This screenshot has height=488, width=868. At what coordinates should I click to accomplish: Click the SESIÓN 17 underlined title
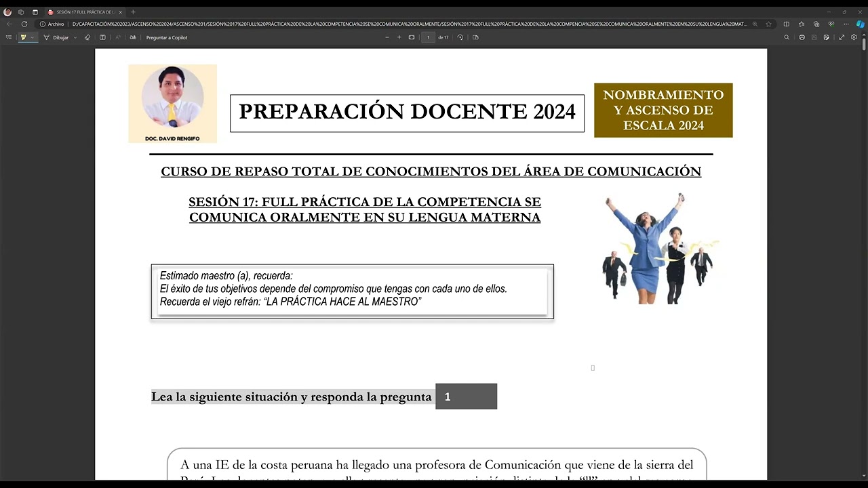[365, 209]
